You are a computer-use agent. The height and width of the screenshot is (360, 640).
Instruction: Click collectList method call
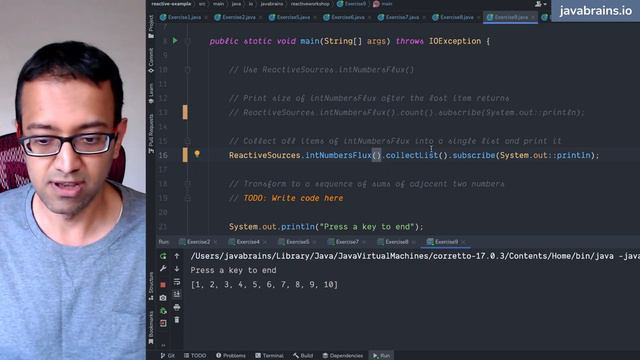point(411,155)
